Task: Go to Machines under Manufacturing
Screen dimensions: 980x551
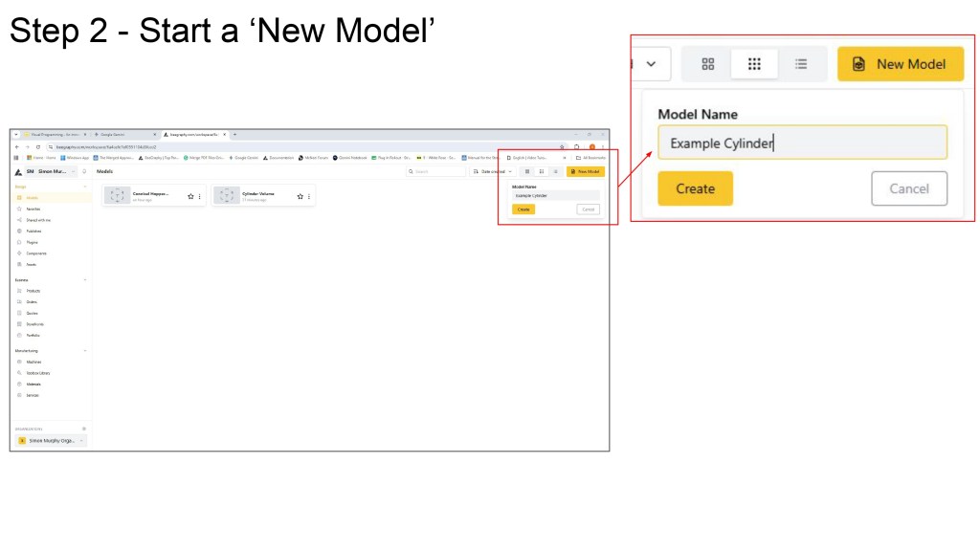Action: pyautogui.click(x=33, y=362)
